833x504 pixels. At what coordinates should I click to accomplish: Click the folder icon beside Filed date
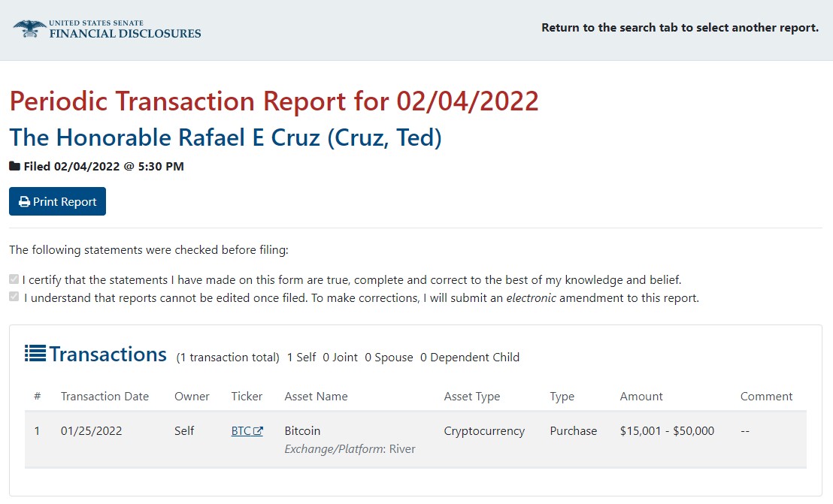14,166
